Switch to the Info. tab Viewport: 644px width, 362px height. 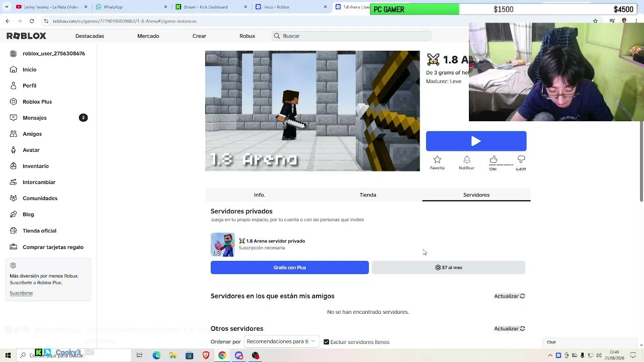[260, 195]
